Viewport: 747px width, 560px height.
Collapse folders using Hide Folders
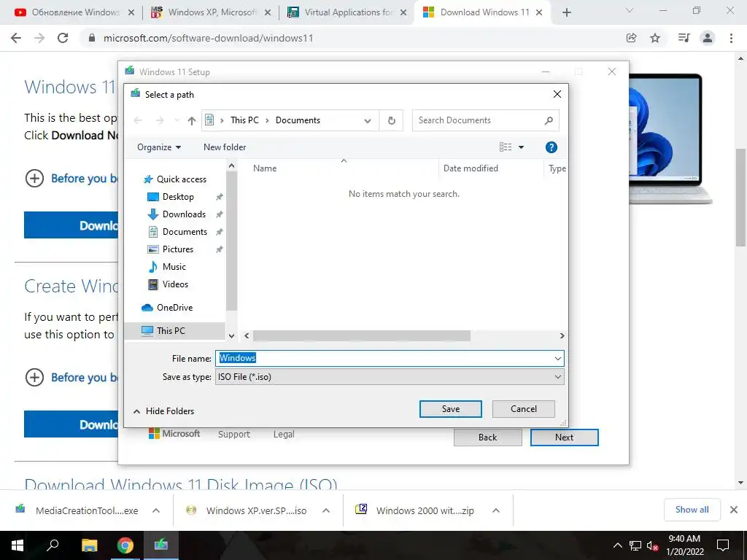pyautogui.click(x=164, y=411)
